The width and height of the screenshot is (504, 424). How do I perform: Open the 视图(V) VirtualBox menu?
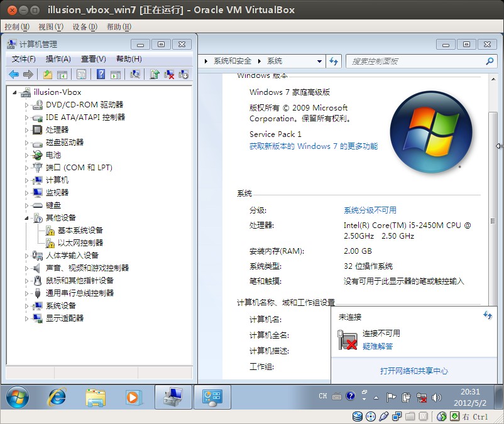click(51, 26)
